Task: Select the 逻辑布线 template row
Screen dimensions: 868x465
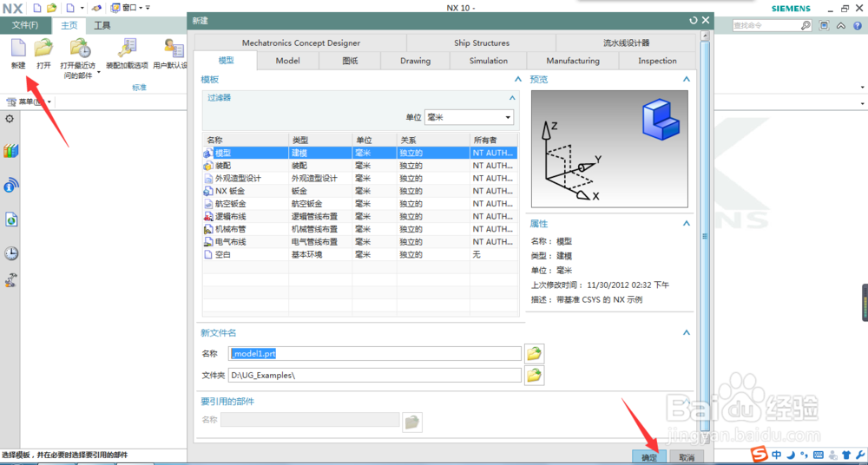Action: coord(360,216)
